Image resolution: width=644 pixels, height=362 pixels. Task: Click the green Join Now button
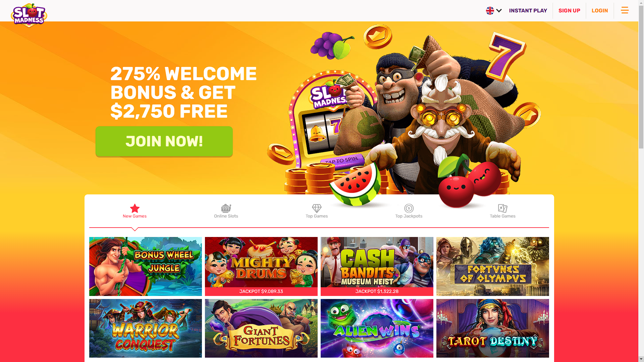(164, 141)
